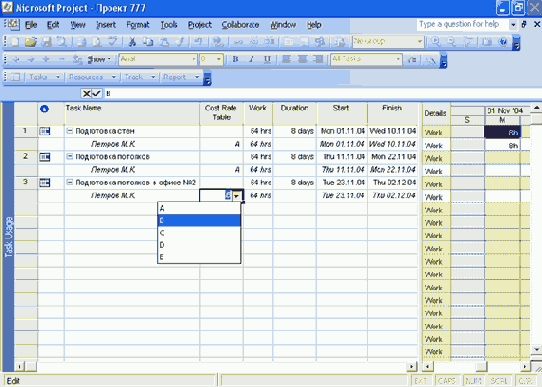The width and height of the screenshot is (542, 387).
Task: Open the Project menu
Action: (x=199, y=25)
